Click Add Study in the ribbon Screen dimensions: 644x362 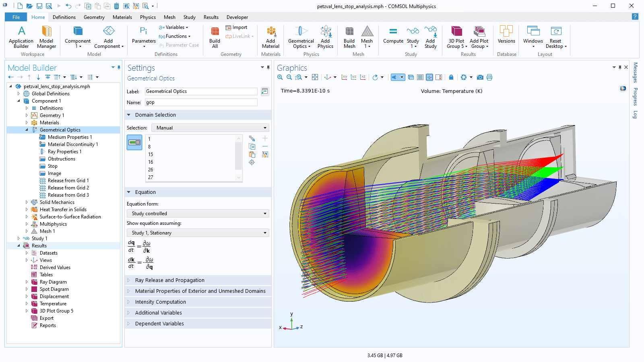pos(431,37)
